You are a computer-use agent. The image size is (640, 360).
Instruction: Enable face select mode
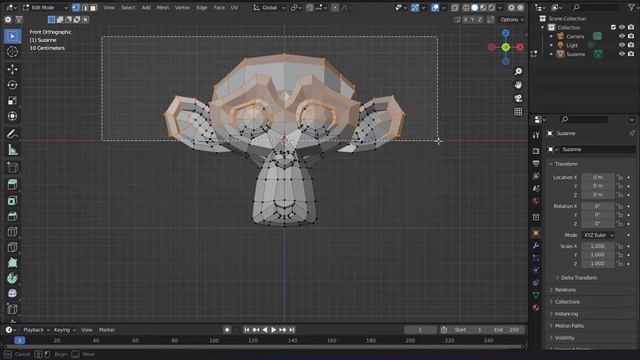pyautogui.click(x=93, y=8)
